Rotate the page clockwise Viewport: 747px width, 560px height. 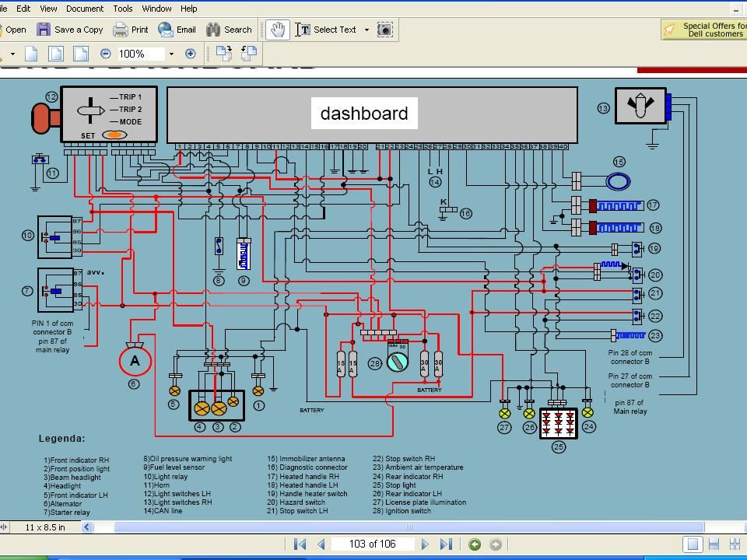(x=223, y=53)
